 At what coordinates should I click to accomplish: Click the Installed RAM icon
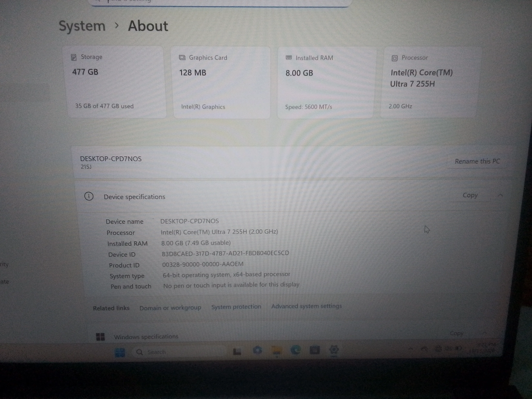289,58
